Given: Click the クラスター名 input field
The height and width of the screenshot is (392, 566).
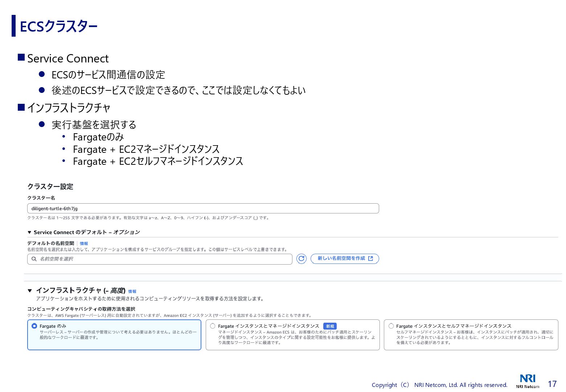Looking at the screenshot, I should point(203,208).
